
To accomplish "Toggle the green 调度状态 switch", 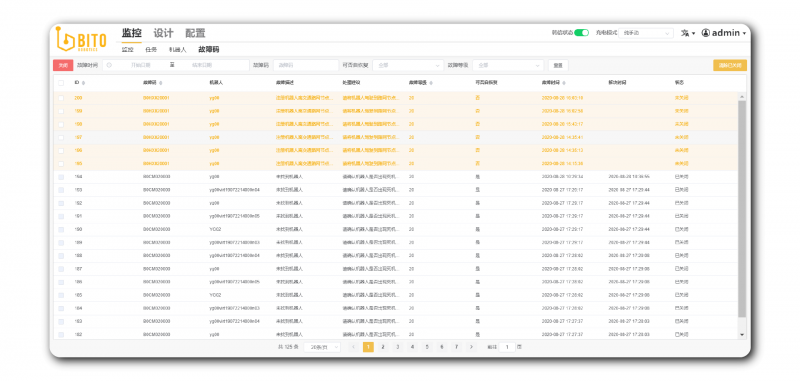I will (x=581, y=33).
